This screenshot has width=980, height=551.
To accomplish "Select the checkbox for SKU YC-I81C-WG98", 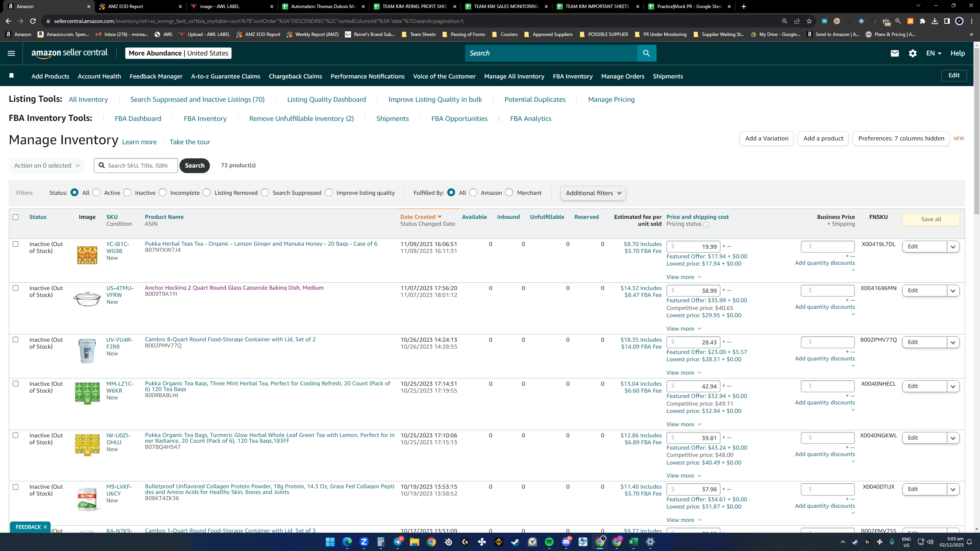I will pos(16,244).
